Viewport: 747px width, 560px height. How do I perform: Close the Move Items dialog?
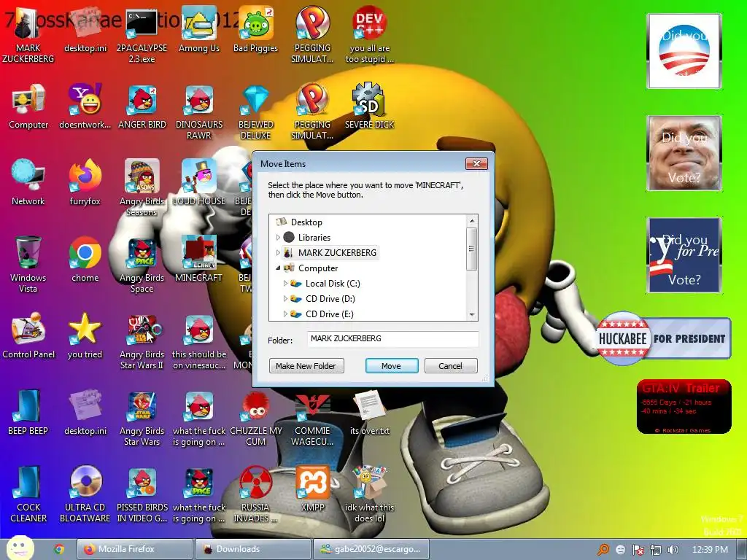tap(476, 164)
